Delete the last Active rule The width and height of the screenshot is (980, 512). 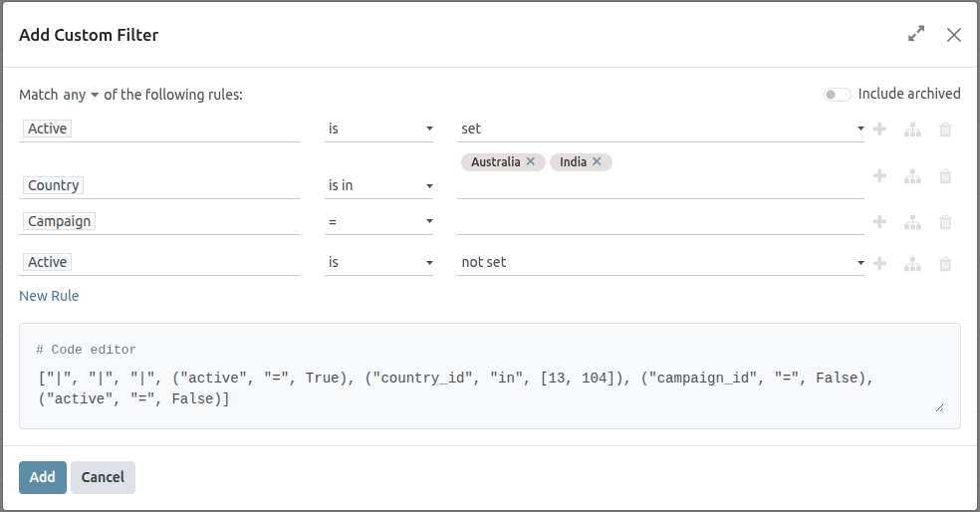point(945,264)
